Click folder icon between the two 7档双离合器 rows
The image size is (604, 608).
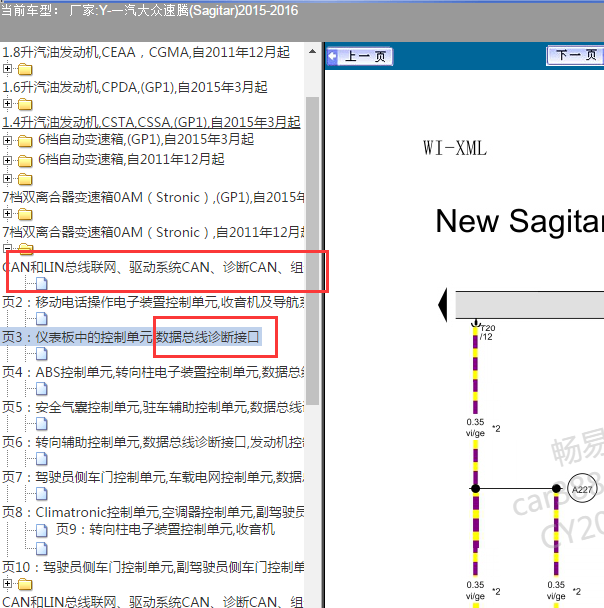pos(25,214)
